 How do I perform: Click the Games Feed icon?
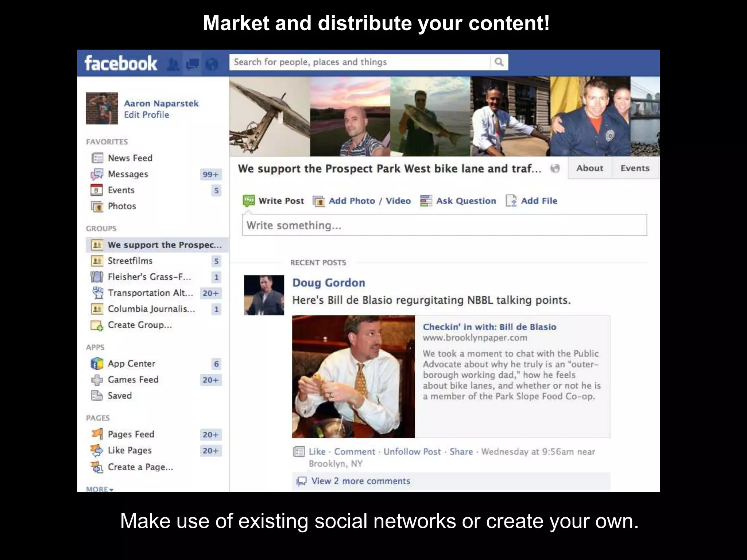click(97, 380)
